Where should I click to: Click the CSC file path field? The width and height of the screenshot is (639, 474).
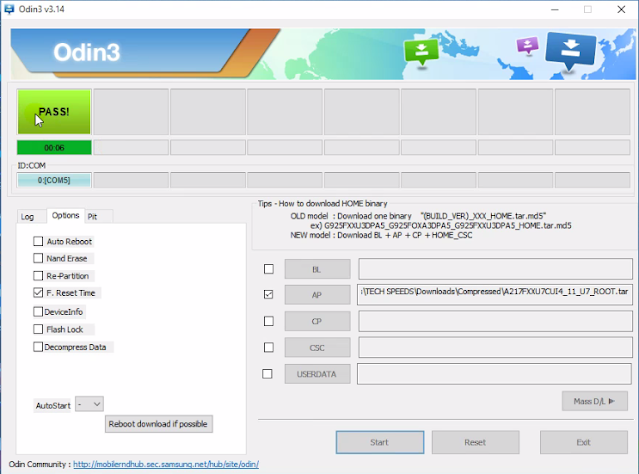point(495,347)
